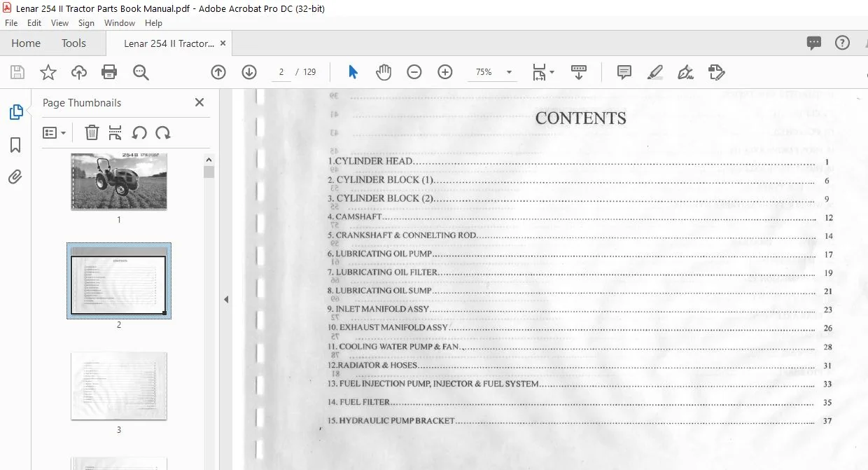Rotate page clockwise
The width and height of the screenshot is (868, 470).
tap(163, 132)
